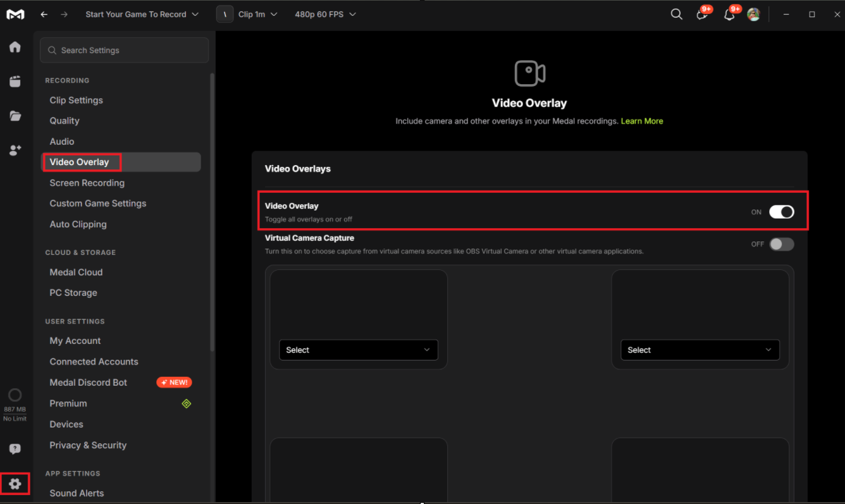
Task: Maximize the Medal window
Action: (812, 14)
